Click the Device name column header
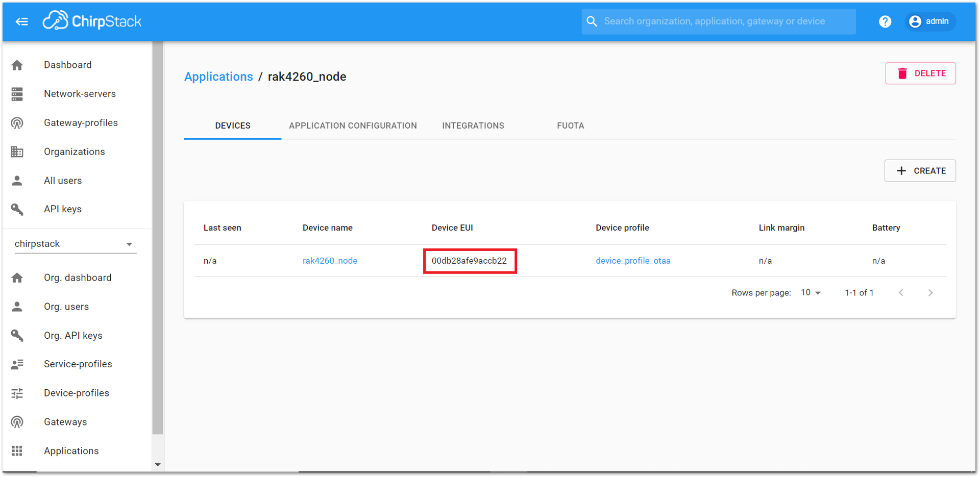980x477 pixels. [327, 228]
